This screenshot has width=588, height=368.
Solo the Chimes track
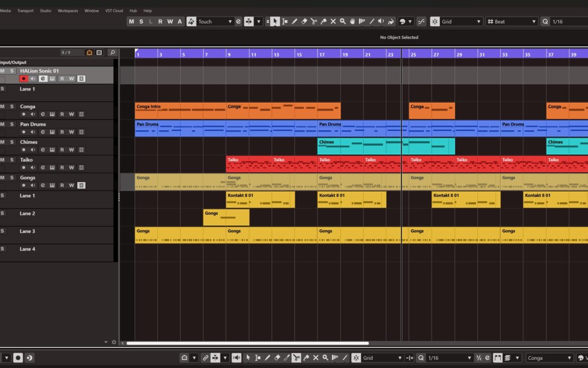(12, 142)
